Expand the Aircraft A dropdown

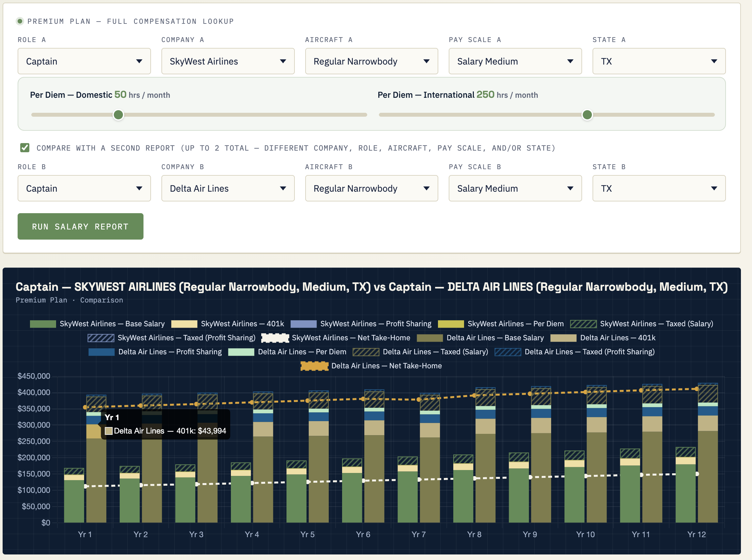pyautogui.click(x=371, y=61)
